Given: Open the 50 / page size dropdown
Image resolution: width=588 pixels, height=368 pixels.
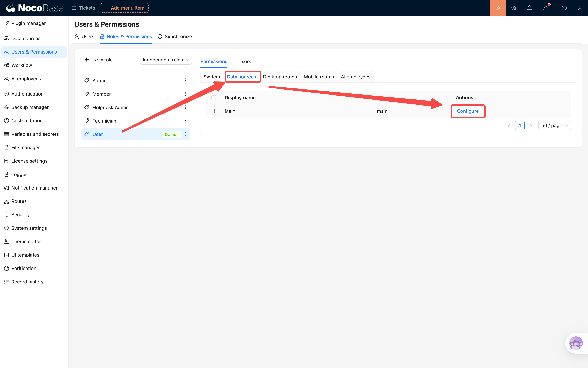Looking at the screenshot, I should click(x=554, y=126).
